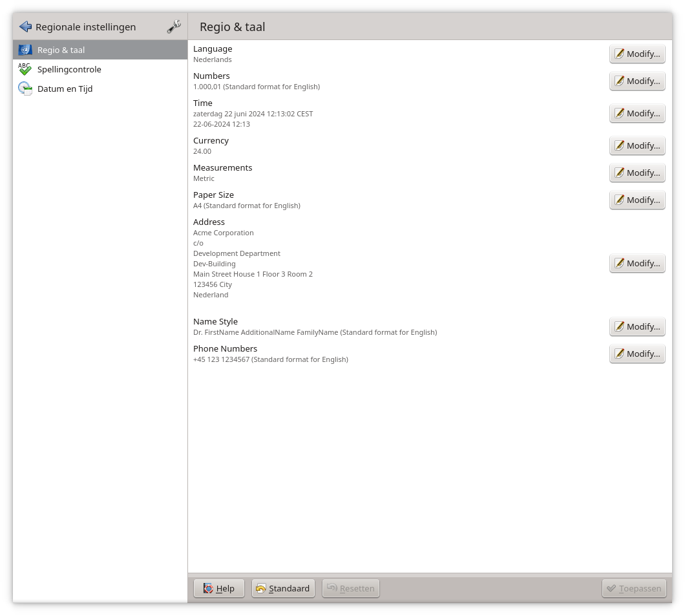Click the Nederlands language value

coord(213,59)
